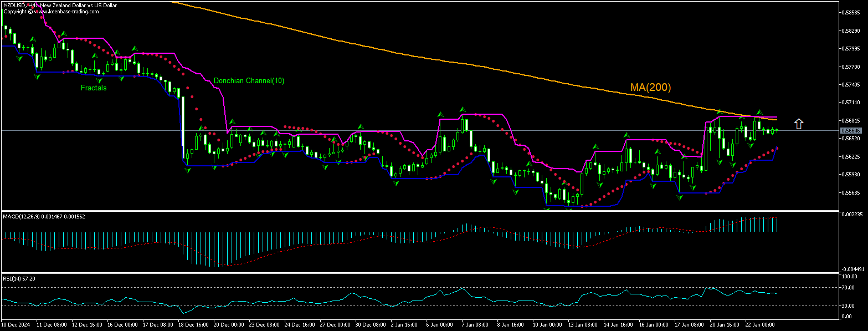Click the green Fractals text label

point(93,88)
